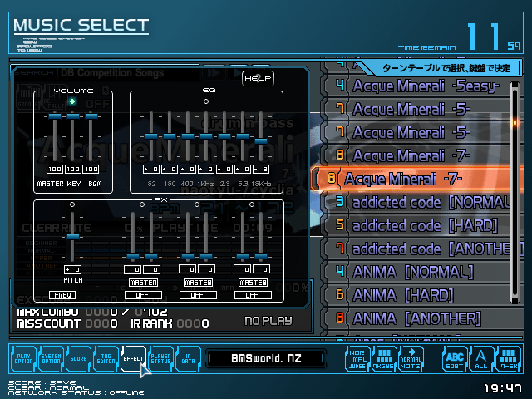Toggle the EQ enable indicator
The width and height of the screenshot is (532, 399).
pos(206,101)
